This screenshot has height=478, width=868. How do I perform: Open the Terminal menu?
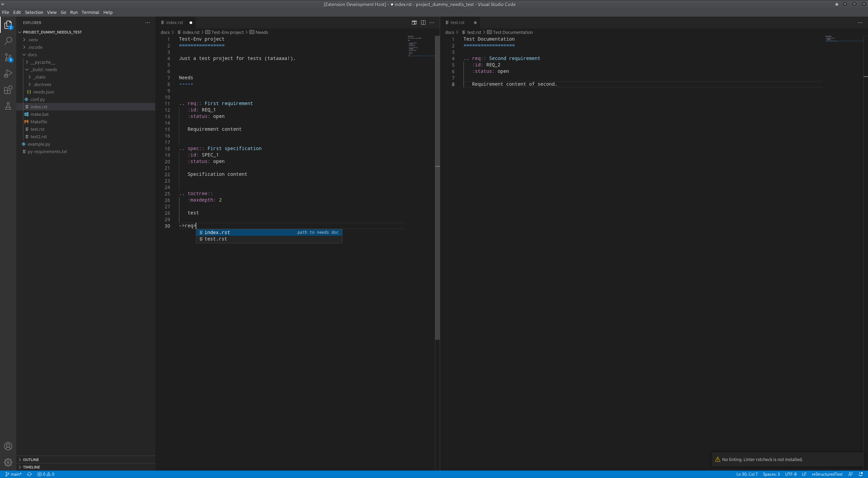coord(90,12)
